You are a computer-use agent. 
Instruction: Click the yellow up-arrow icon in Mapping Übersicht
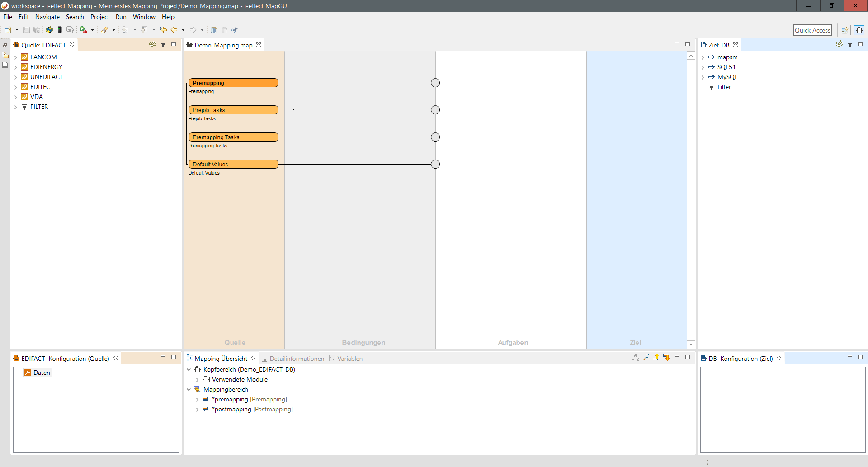click(x=656, y=358)
